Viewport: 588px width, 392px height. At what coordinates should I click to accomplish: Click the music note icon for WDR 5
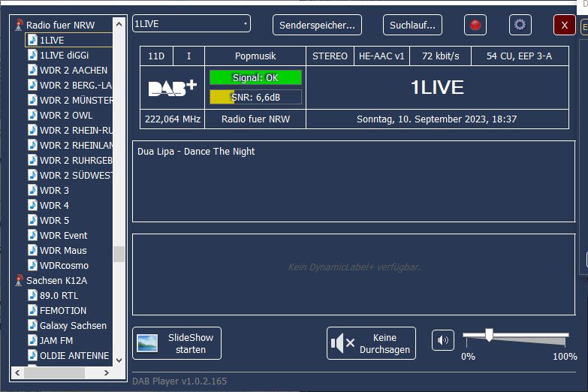33,220
